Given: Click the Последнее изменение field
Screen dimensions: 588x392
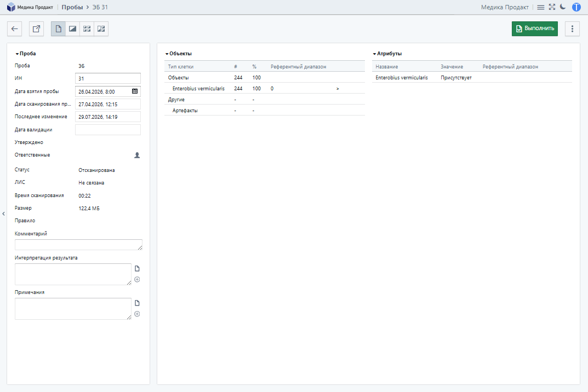Looking at the screenshot, I should tap(108, 117).
